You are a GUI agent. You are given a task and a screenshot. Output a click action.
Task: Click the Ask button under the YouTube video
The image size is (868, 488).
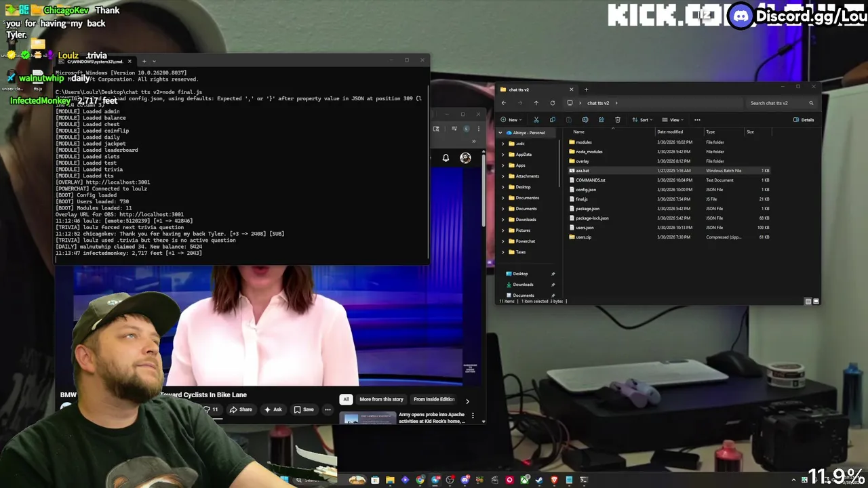click(273, 409)
